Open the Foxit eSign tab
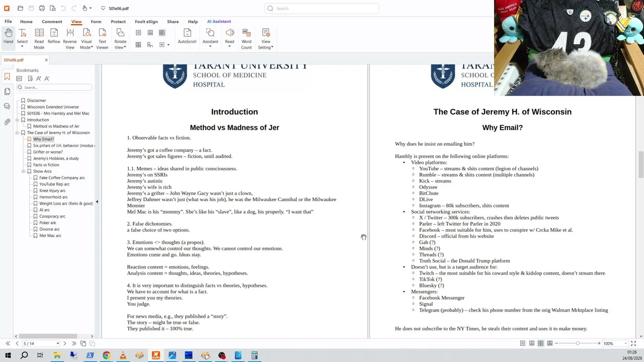This screenshot has width=644, height=362. pyautogui.click(x=146, y=22)
